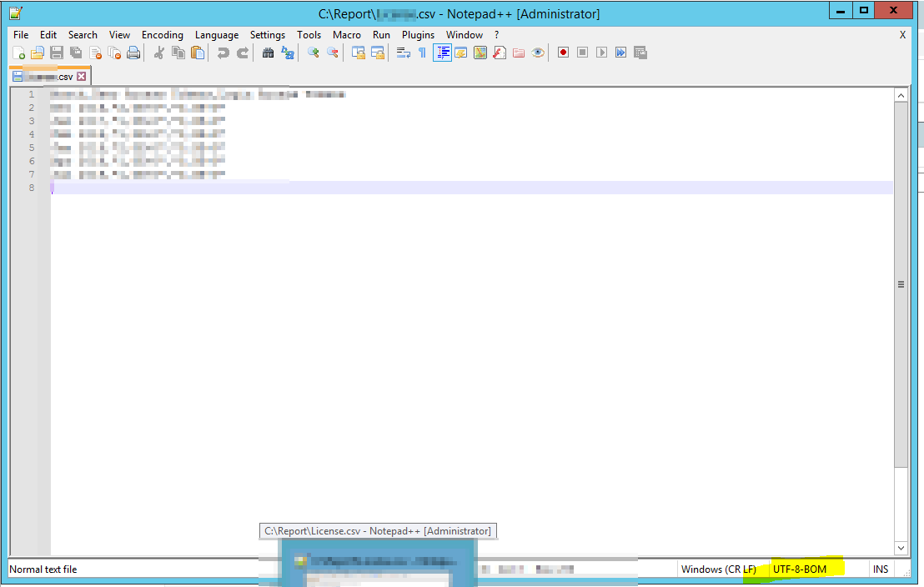
Task: Click the editor scroll down arrow
Action: (901, 548)
